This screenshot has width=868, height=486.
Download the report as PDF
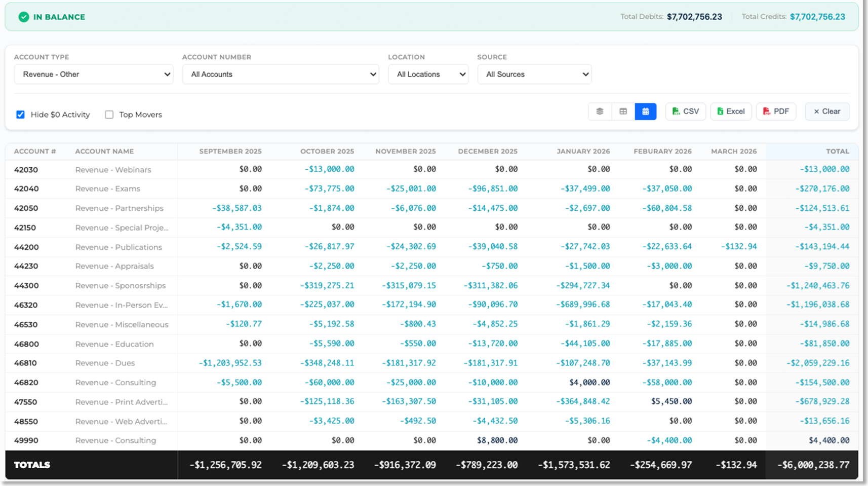tap(776, 111)
